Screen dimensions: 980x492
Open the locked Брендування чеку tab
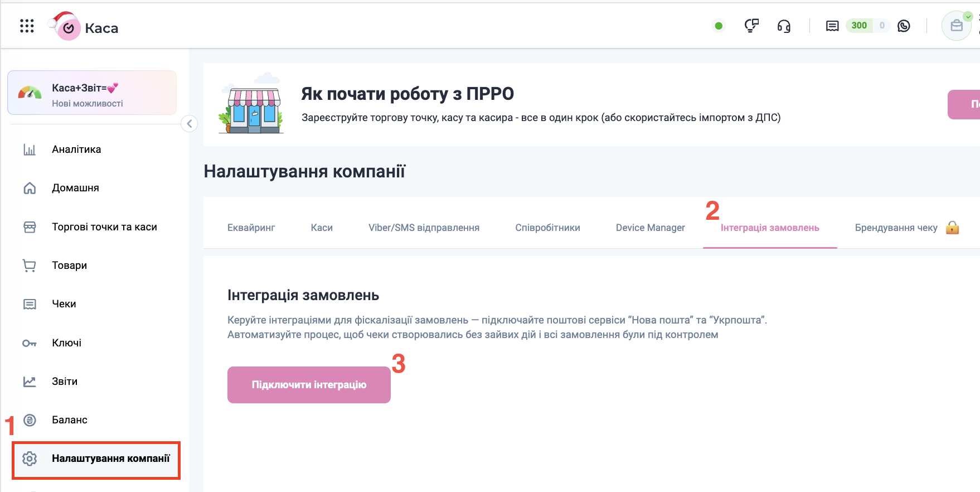click(896, 228)
